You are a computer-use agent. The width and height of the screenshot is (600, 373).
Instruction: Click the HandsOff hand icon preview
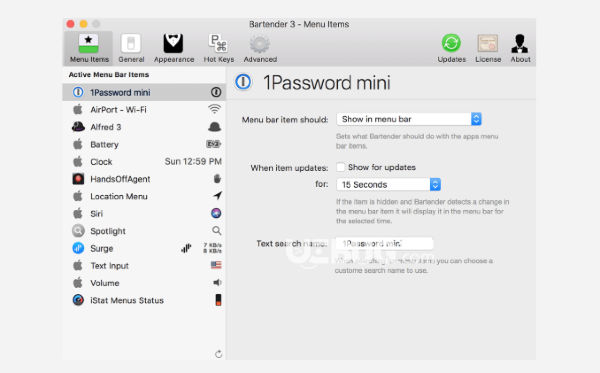point(217,179)
